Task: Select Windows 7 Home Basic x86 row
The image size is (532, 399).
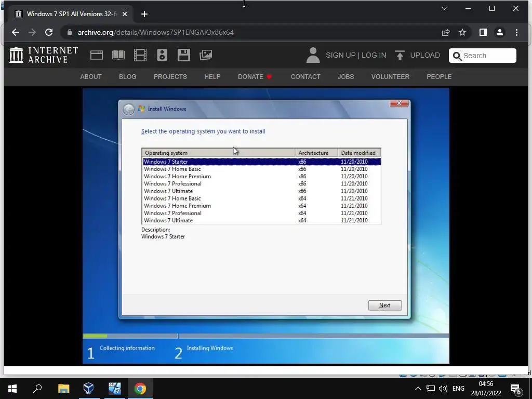Action: pyautogui.click(x=262, y=169)
